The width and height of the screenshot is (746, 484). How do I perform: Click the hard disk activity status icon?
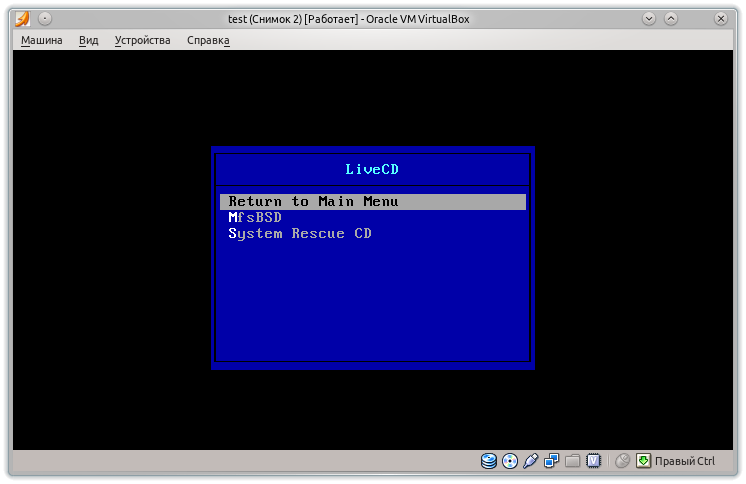pos(489,461)
